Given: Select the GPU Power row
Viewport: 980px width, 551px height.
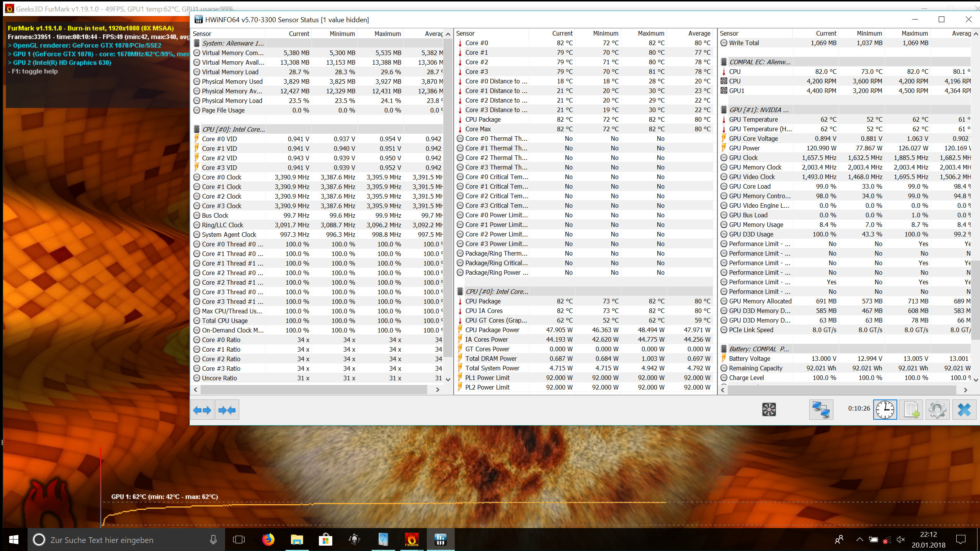Looking at the screenshot, I should pos(845,148).
